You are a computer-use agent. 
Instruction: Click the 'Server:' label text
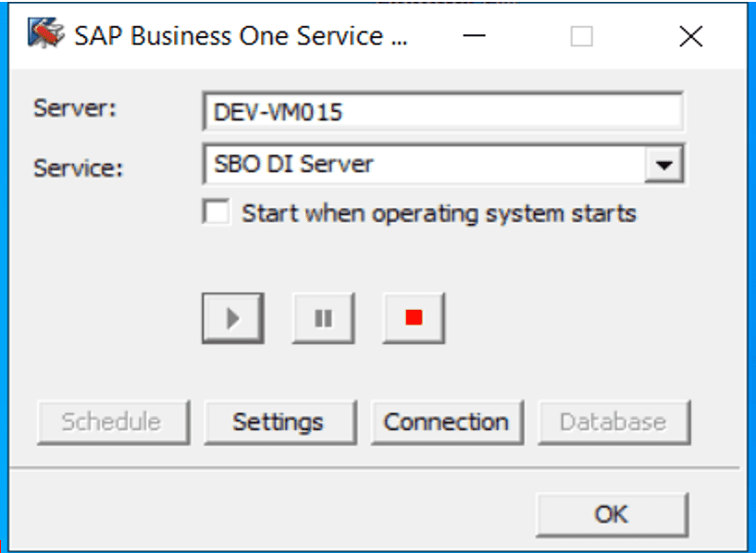pos(76,108)
